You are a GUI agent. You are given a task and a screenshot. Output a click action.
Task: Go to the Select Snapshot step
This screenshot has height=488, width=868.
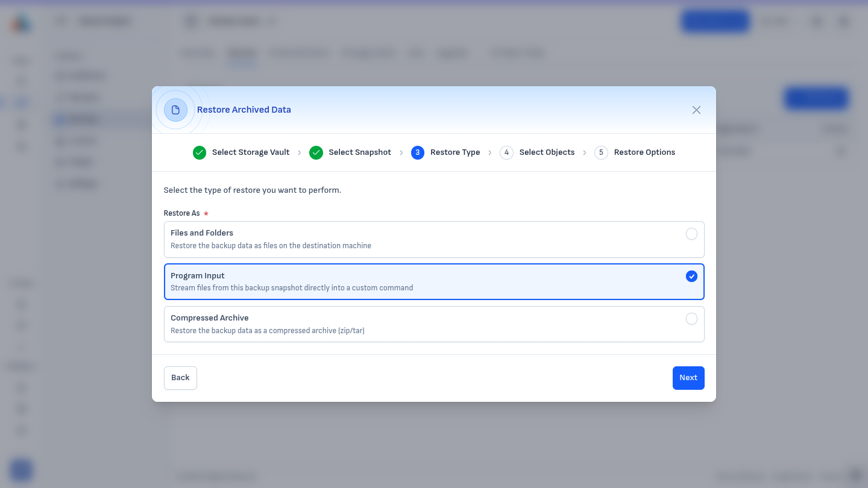[360, 152]
